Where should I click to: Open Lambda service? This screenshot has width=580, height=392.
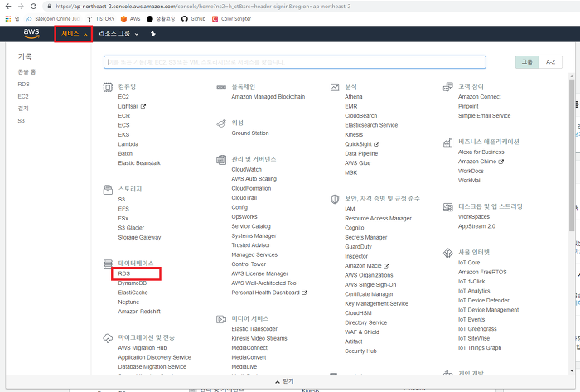[128, 144]
